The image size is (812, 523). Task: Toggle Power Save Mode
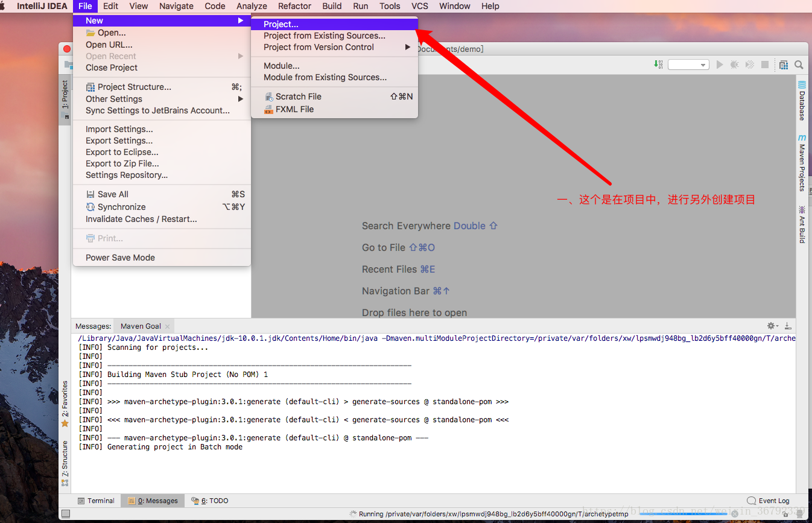(x=162, y=258)
